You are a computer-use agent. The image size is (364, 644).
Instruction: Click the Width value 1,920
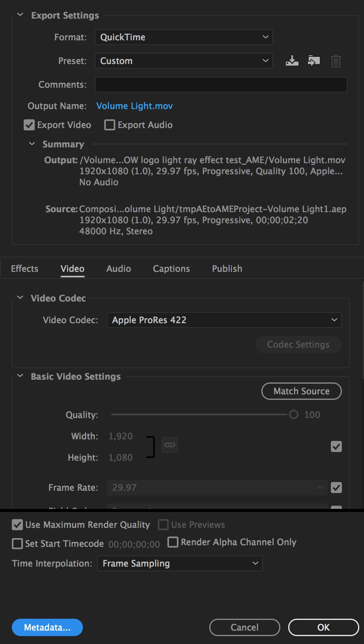tap(120, 436)
